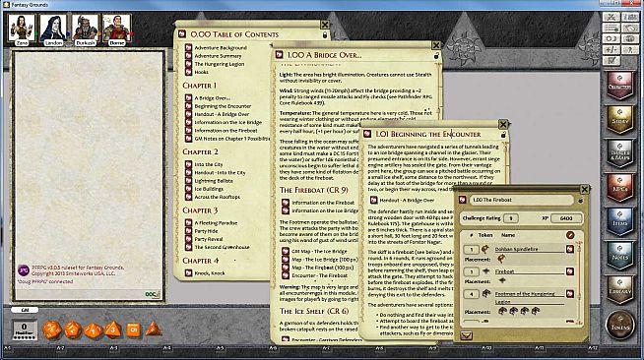Viewport: 644px width, 360px height.
Task: Toggle the lock on A Bridge Over window
Action: coord(436,56)
